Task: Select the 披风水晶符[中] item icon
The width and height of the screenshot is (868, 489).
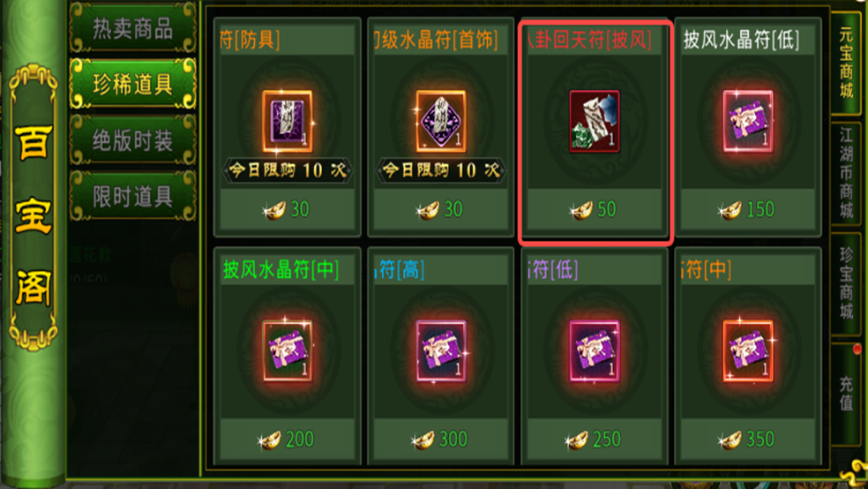Action: (x=288, y=350)
